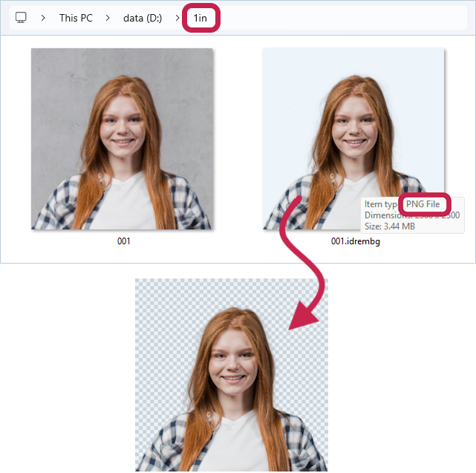The width and height of the screenshot is (476, 473).
Task: Navigate to This PC breadcrumb
Action: [76, 18]
